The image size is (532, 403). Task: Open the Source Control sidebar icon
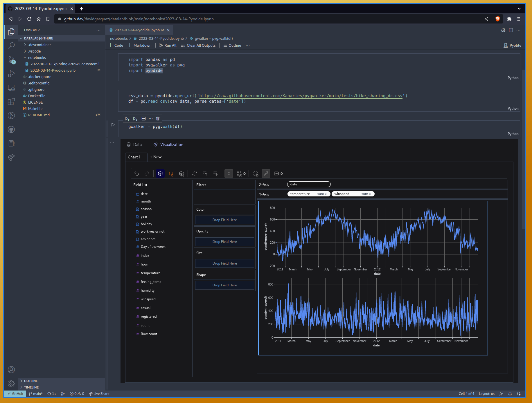(x=11, y=60)
